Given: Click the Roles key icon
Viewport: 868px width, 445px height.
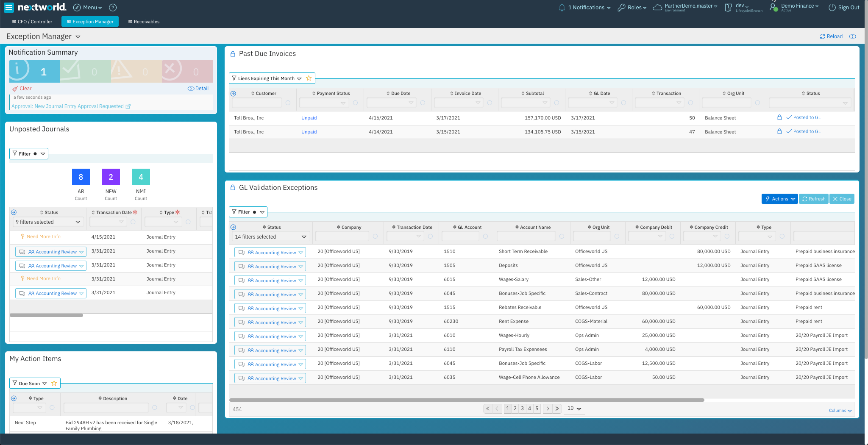Looking at the screenshot, I should coord(620,7).
